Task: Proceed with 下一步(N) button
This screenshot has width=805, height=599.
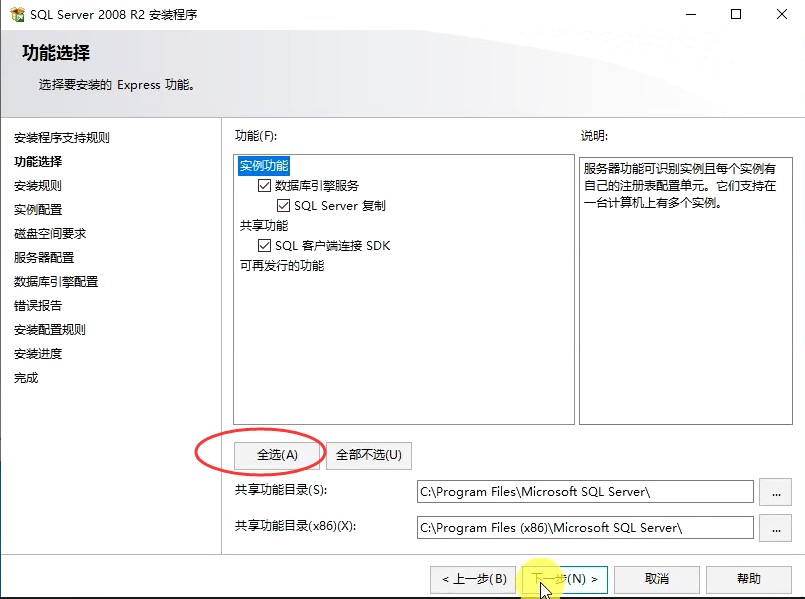Action: [x=565, y=579]
